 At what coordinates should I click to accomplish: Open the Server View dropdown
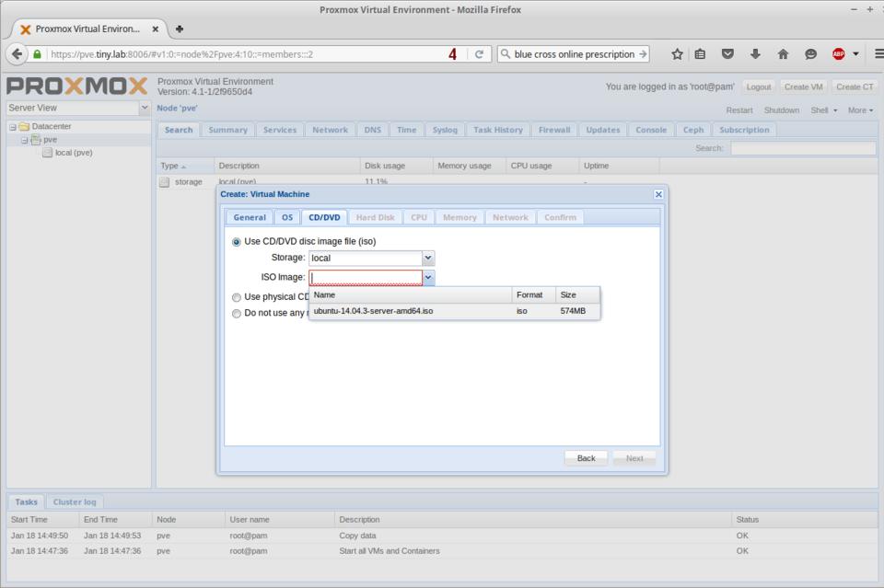[x=145, y=108]
